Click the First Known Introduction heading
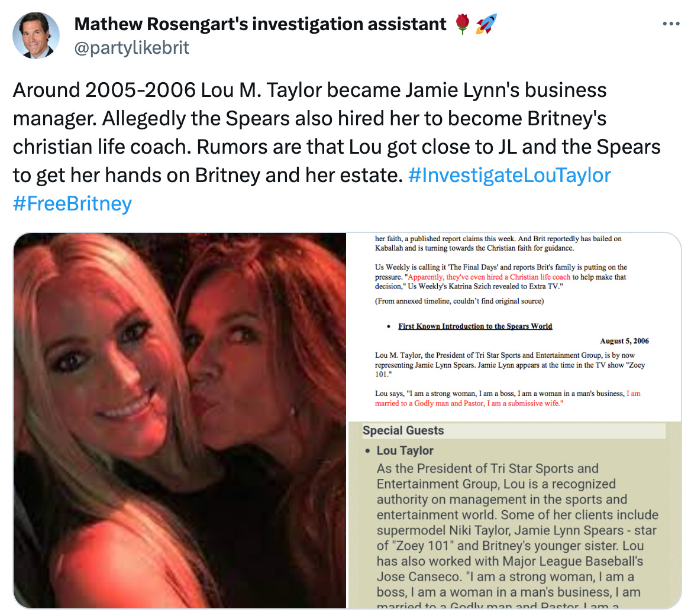This screenshot has width=691, height=616. point(475,326)
